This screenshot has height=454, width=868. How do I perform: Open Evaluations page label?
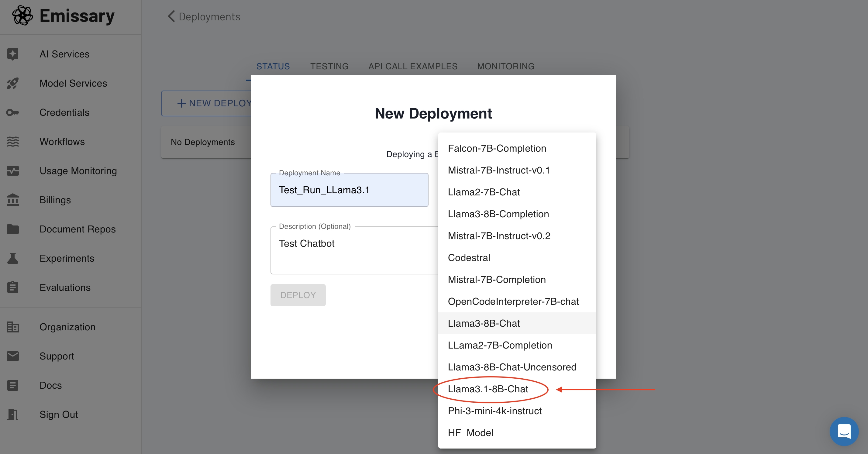click(x=65, y=287)
